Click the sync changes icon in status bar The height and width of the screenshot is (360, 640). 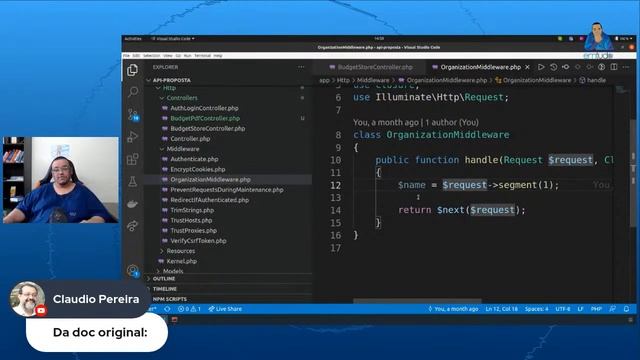point(167,309)
